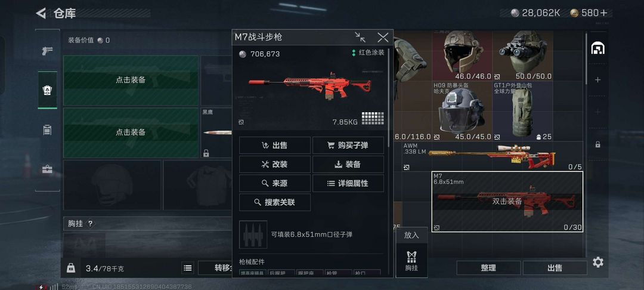This screenshot has height=290, width=644.
Task: Select the backpack gear sidebar icon
Action: tap(47, 90)
